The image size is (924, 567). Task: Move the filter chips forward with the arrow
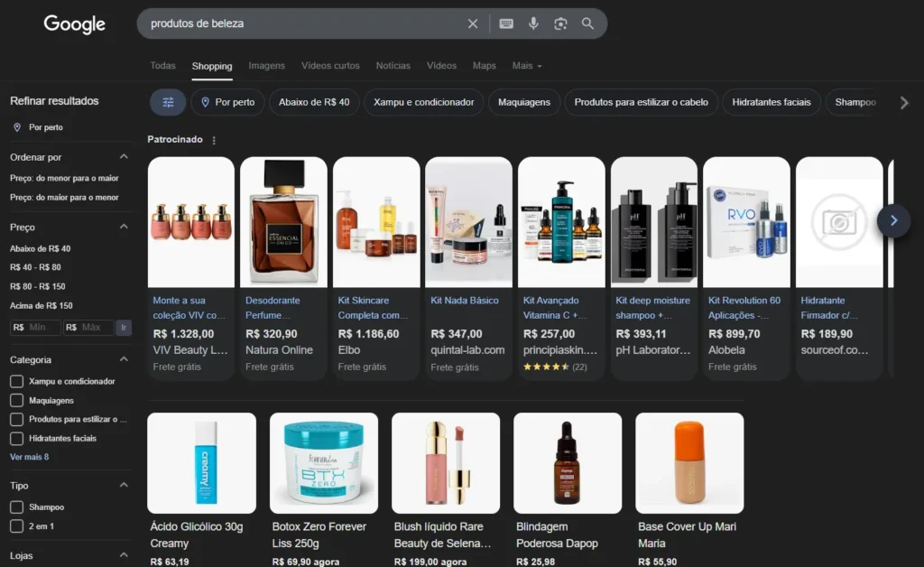(x=904, y=103)
